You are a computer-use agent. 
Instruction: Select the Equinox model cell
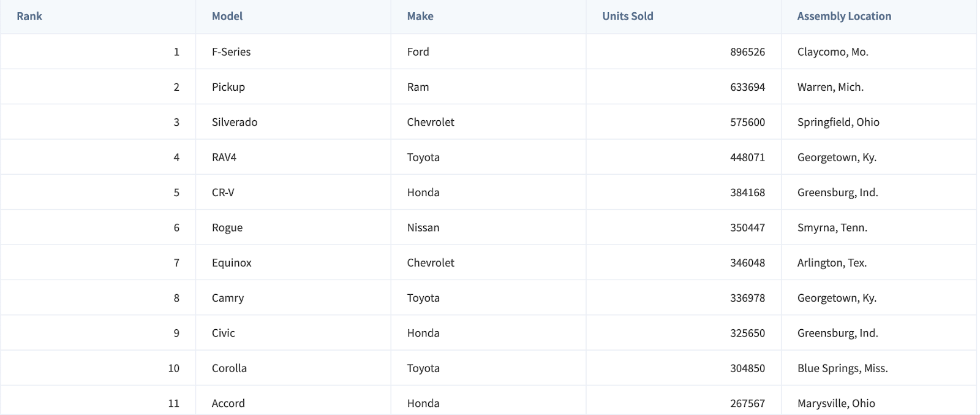click(232, 263)
